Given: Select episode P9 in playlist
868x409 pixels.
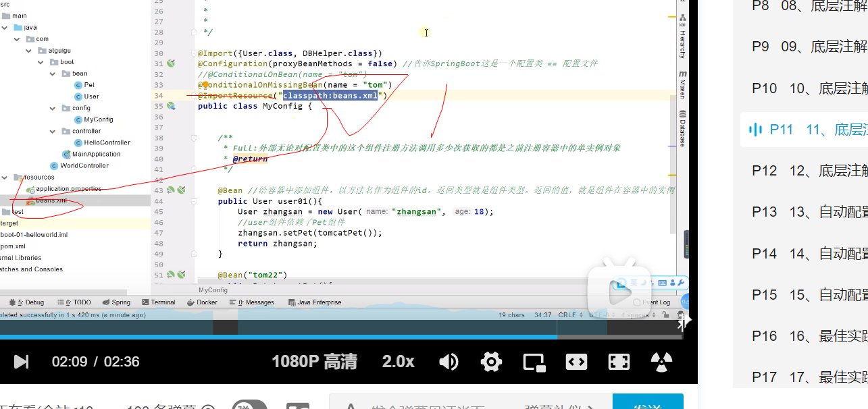Looking at the screenshot, I should coord(810,47).
